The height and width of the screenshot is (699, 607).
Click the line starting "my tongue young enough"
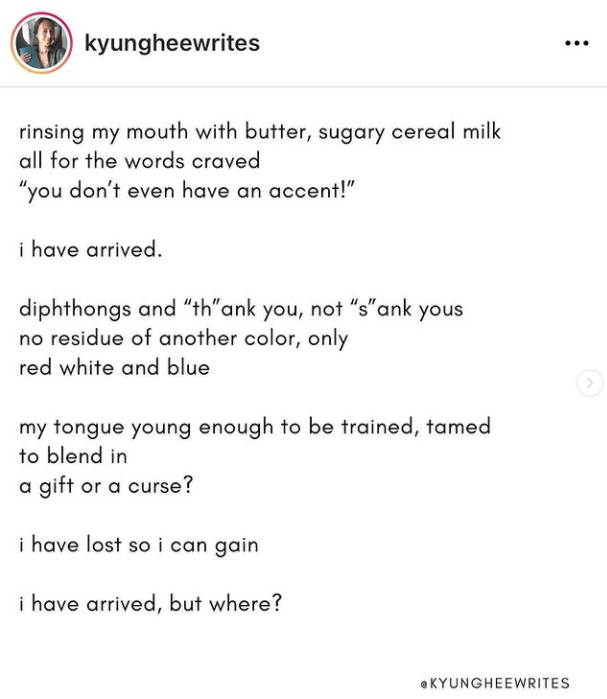[x=255, y=427]
